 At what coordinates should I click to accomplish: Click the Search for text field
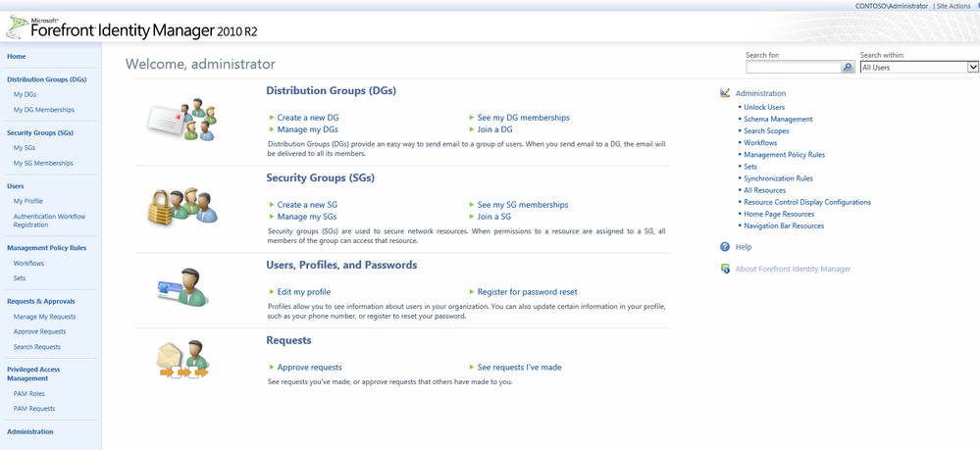point(794,67)
